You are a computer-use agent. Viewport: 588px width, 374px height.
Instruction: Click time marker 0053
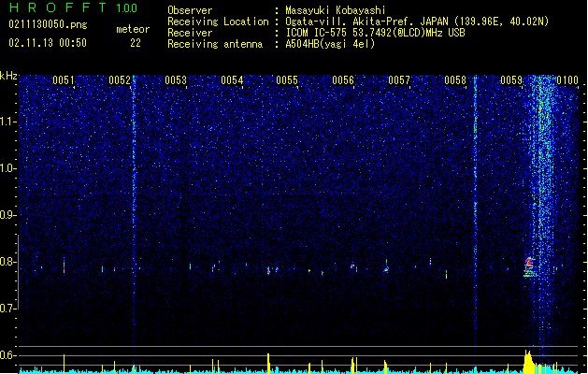176,80
